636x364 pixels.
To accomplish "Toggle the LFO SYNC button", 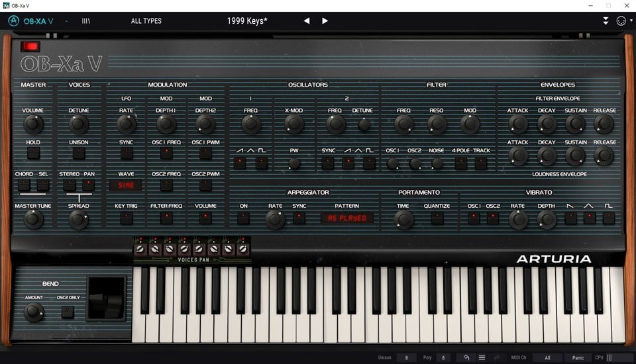I will tap(126, 153).
